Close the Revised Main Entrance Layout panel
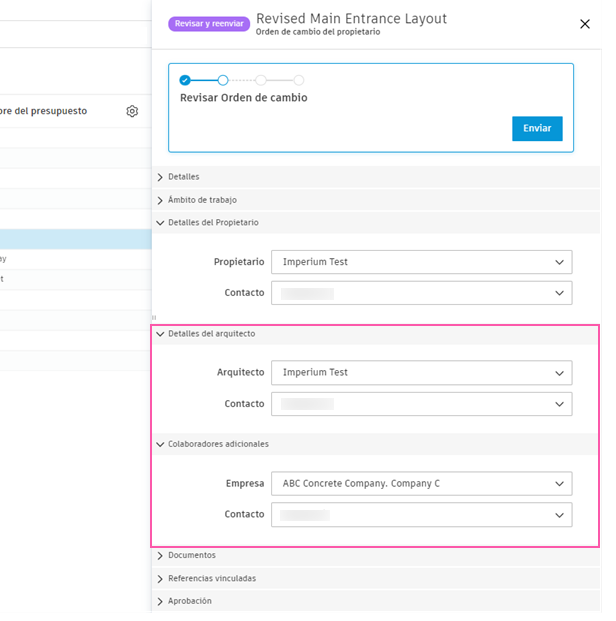Screen dimensions: 616x621 pos(585,24)
